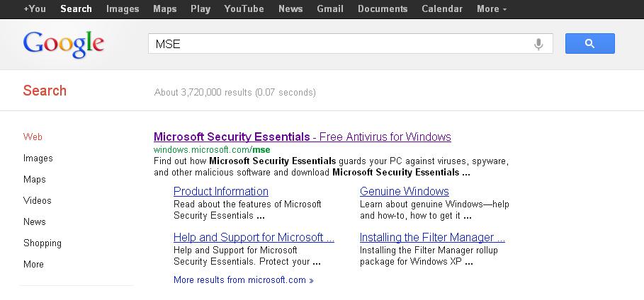Select Videos filter in left sidebar

37,200
